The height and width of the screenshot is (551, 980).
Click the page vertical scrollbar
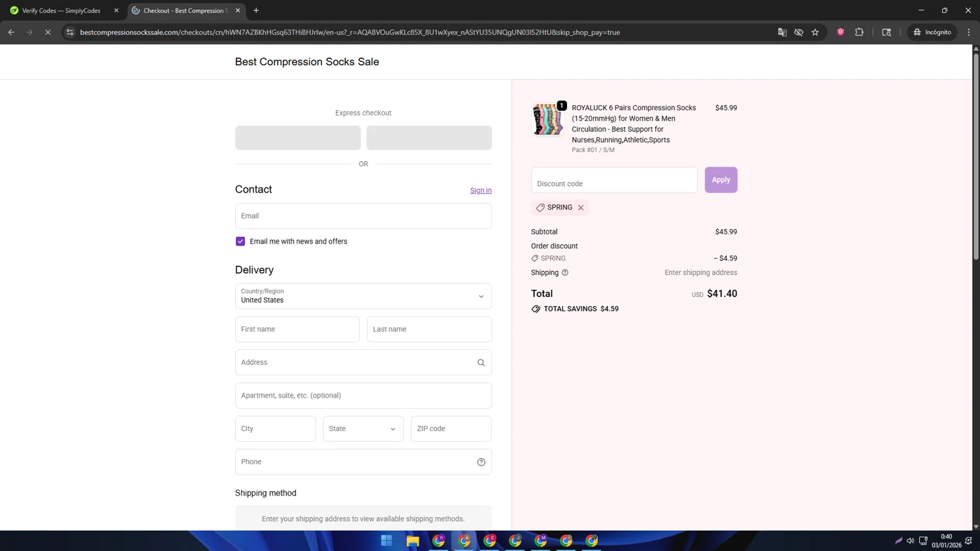pyautogui.click(x=976, y=157)
